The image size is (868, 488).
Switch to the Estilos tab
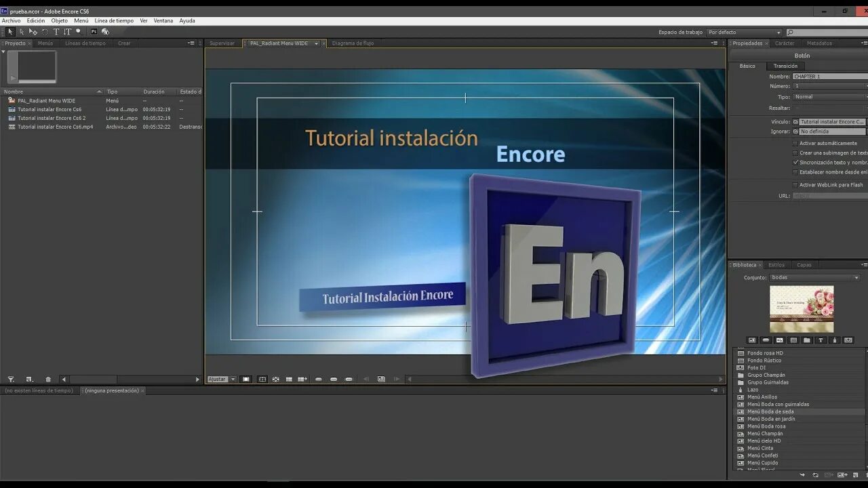pos(776,265)
